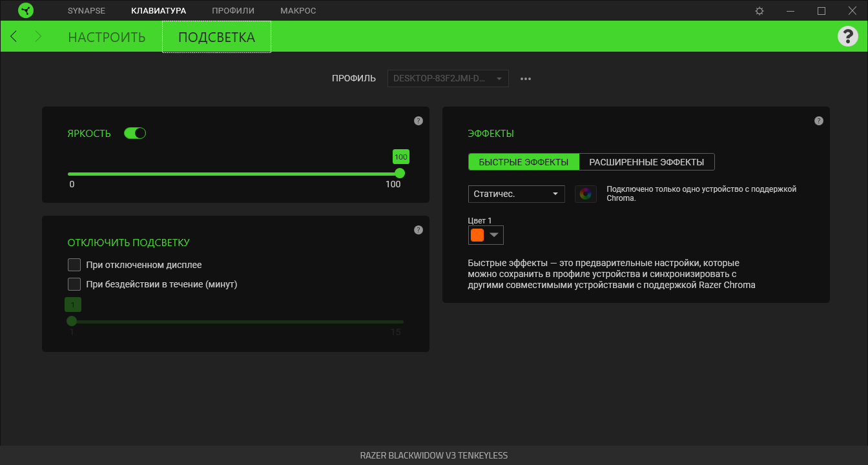Viewport: 868px width, 465px height.
Task: Click the Цвет 1 label
Action: (480, 221)
